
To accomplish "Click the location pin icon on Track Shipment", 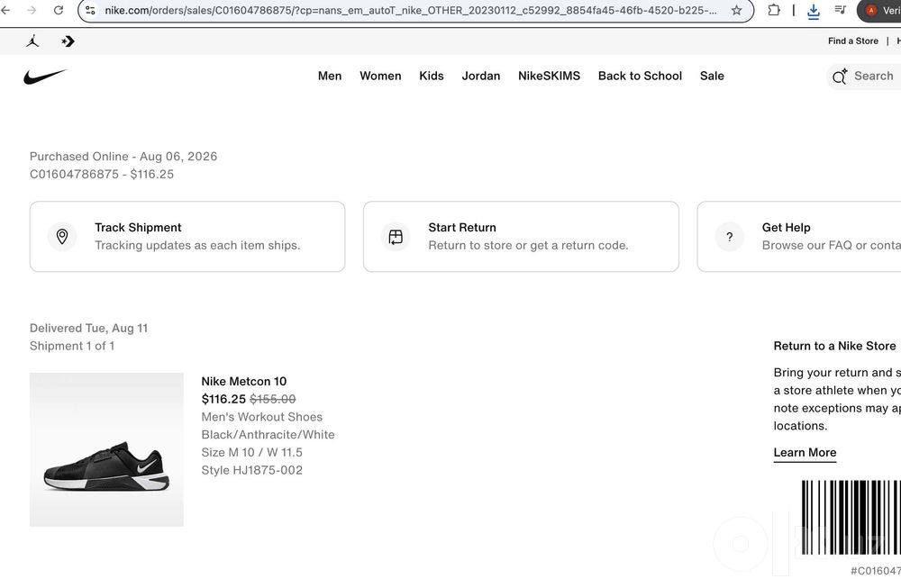I will [62, 237].
